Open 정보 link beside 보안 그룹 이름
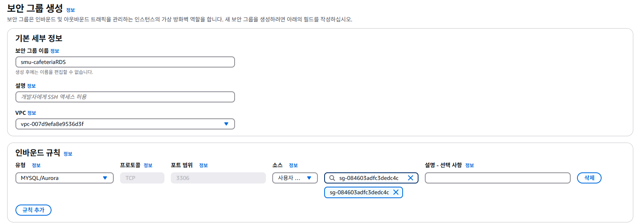 (x=55, y=51)
